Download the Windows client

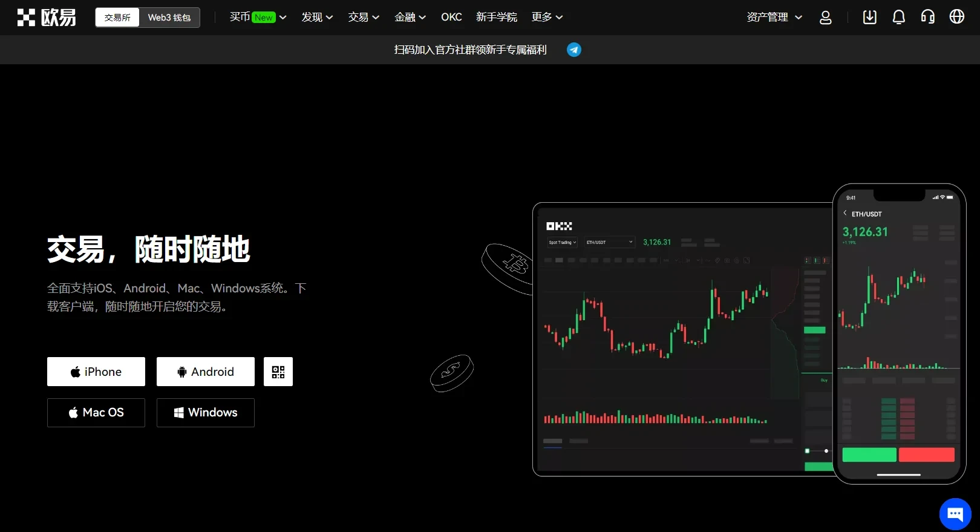(x=206, y=413)
